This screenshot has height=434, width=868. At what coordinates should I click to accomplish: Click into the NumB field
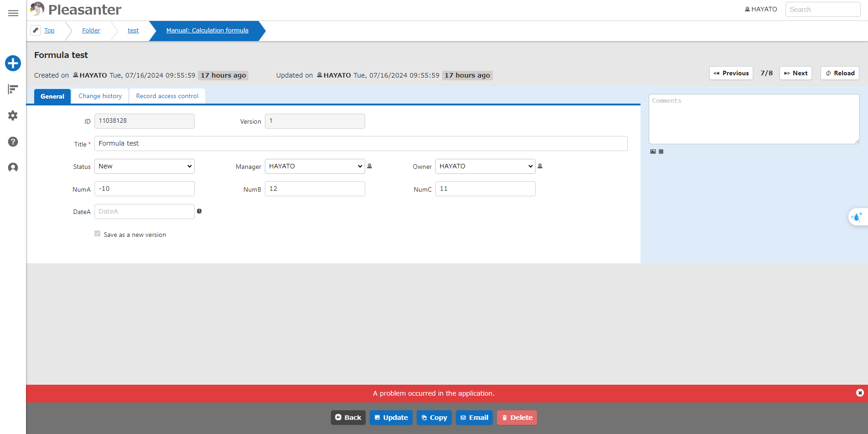315,188
